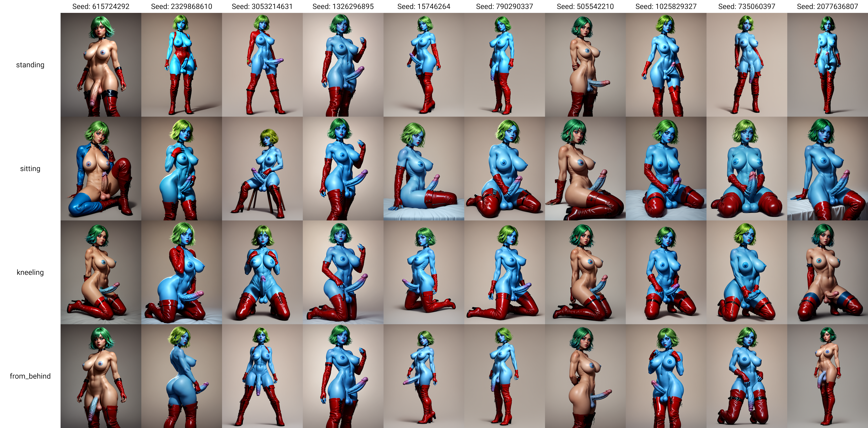This screenshot has width=868, height=428.
Task: Click the 'Seed: 1326296895' column header
Action: click(343, 6)
